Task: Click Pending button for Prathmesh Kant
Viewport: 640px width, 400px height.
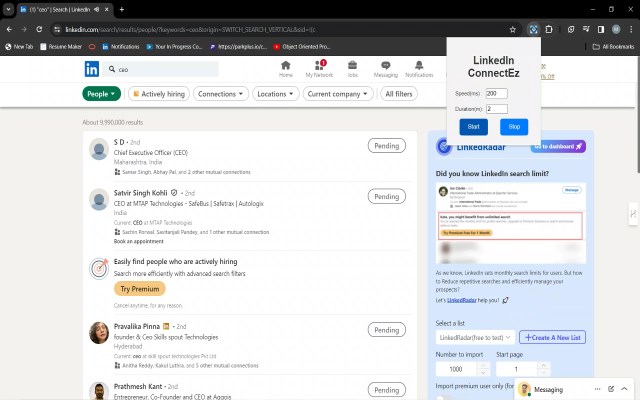Action: (x=387, y=390)
